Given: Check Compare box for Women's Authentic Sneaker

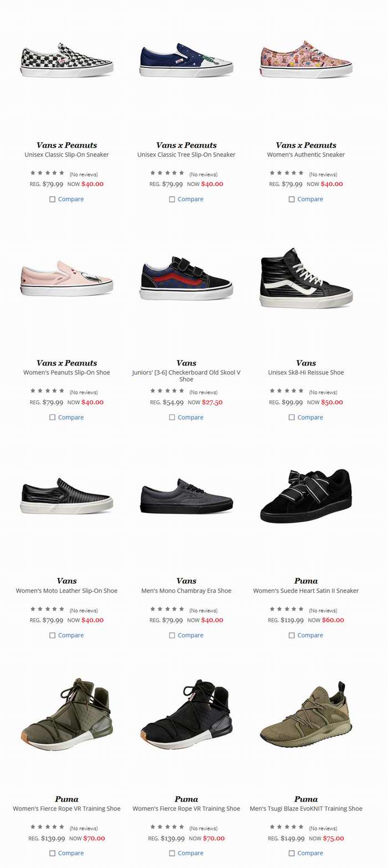Looking at the screenshot, I should tap(292, 199).
